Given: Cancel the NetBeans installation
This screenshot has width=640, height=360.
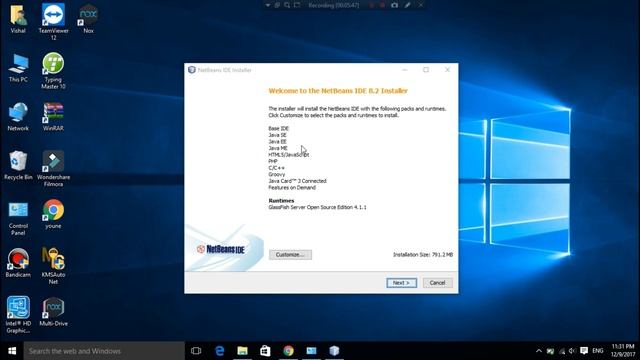Looking at the screenshot, I should (438, 283).
